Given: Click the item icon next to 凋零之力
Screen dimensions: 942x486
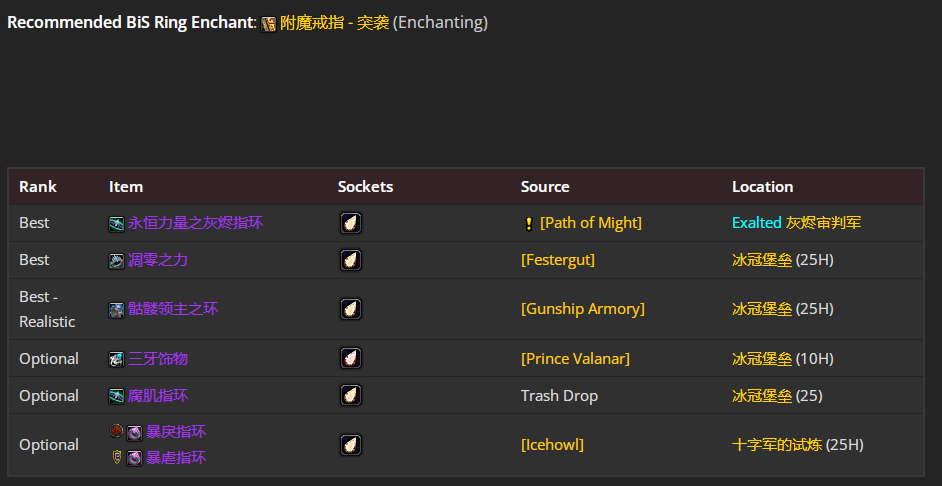Looking at the screenshot, I should (117, 261).
